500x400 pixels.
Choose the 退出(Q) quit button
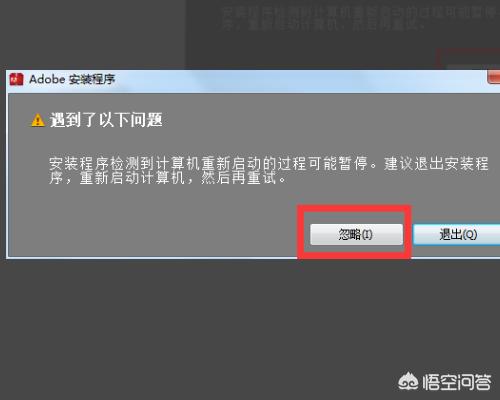coord(457,234)
